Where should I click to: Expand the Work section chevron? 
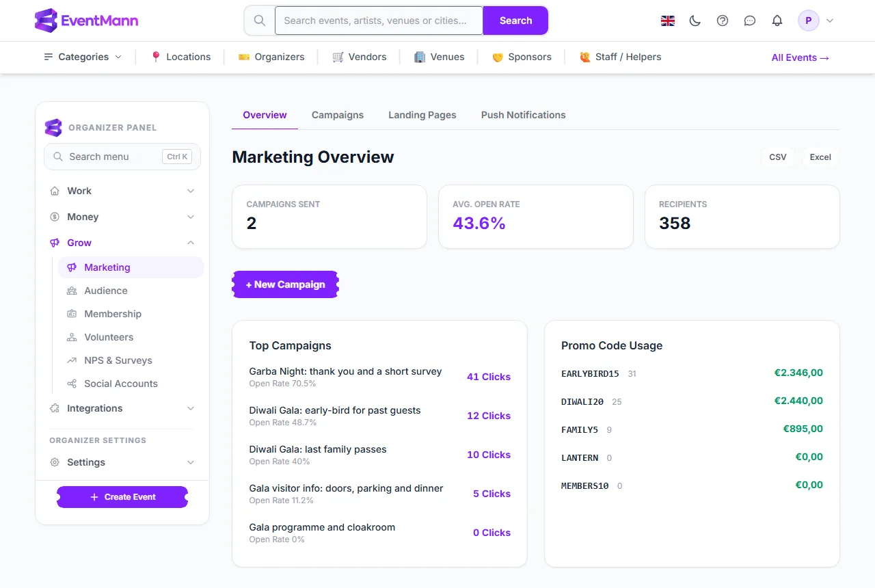(191, 191)
